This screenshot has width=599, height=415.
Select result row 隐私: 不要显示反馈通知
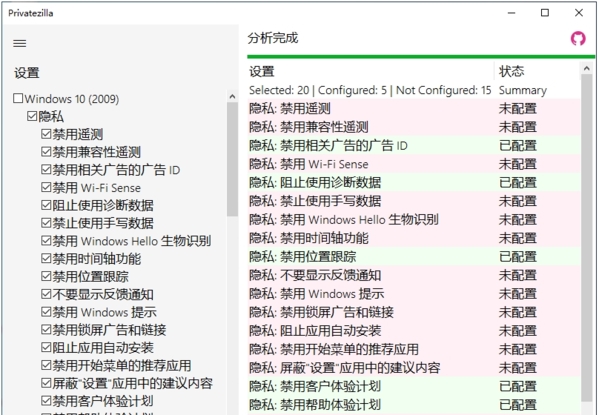click(x=414, y=275)
